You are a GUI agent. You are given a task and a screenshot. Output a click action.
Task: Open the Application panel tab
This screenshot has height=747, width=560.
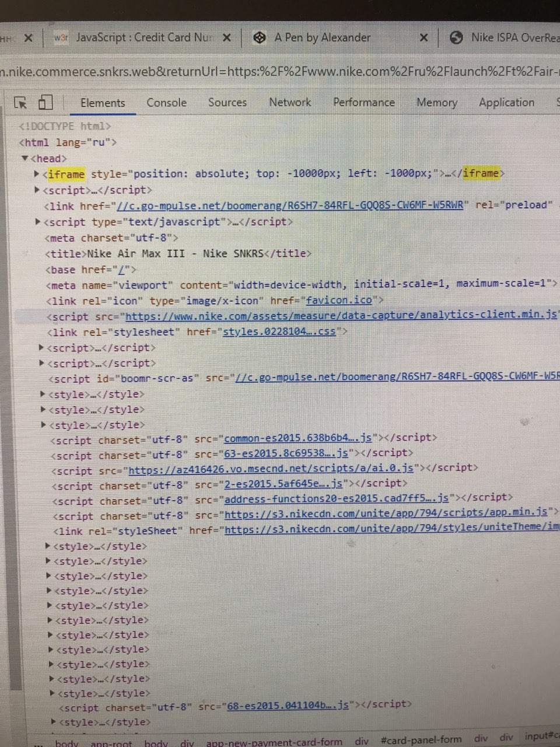click(506, 103)
